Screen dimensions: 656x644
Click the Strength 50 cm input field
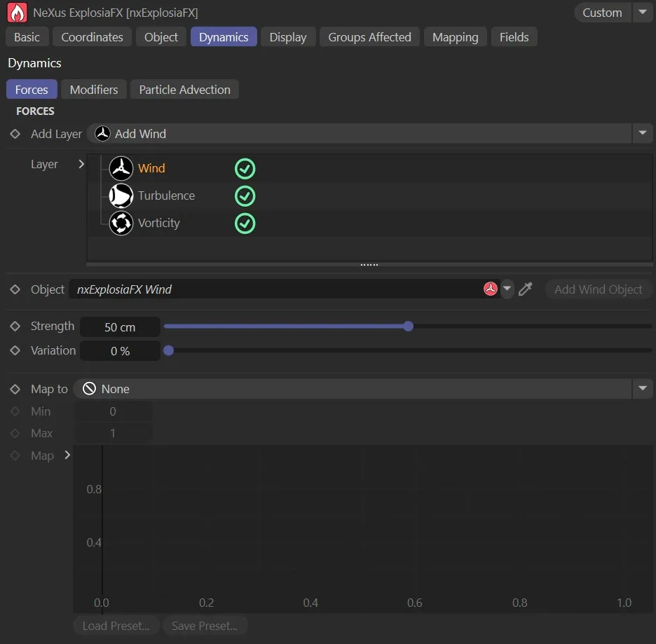120,327
